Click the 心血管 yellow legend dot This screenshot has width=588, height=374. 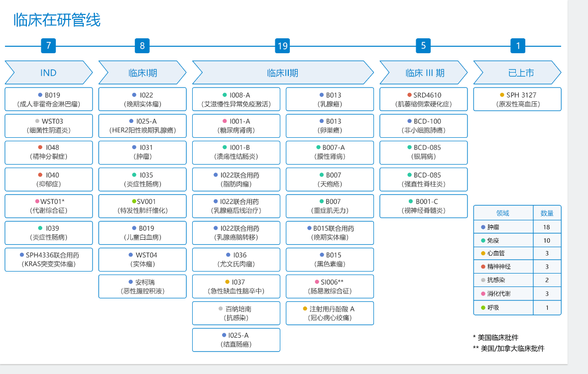483,253
